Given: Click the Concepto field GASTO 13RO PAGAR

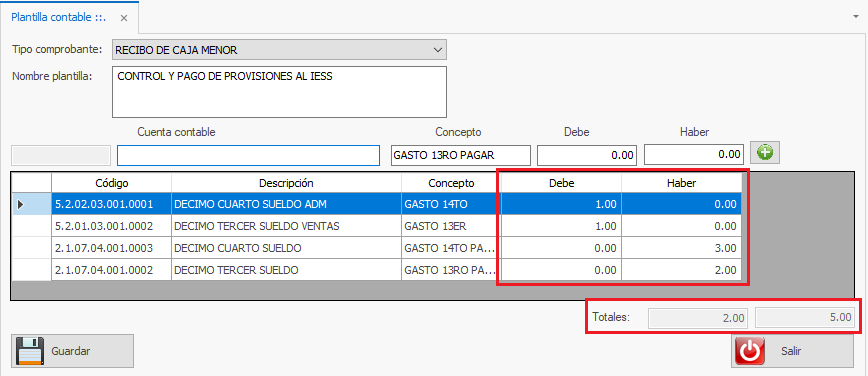Looking at the screenshot, I should click(x=461, y=155).
